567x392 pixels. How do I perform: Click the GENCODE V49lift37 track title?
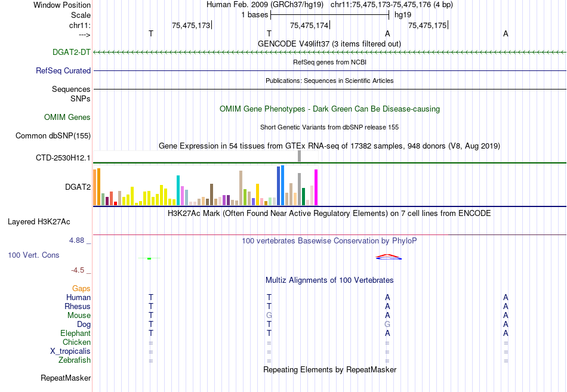[329, 44]
